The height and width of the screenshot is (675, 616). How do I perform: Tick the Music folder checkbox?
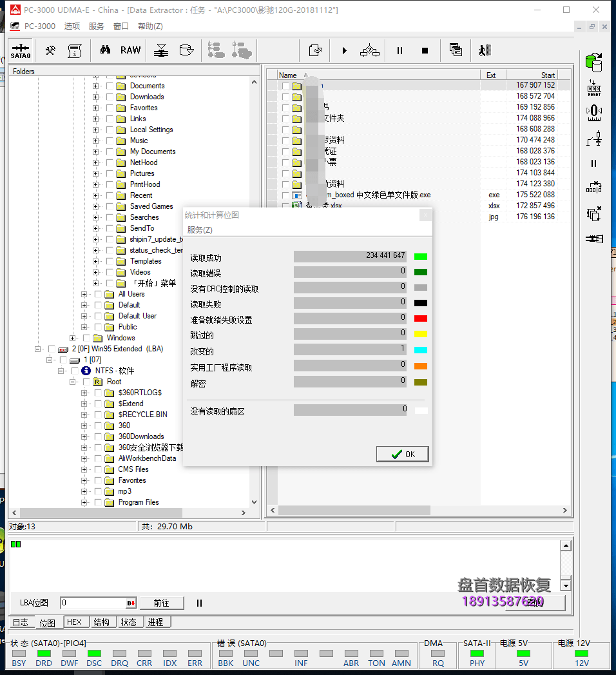[x=110, y=141]
